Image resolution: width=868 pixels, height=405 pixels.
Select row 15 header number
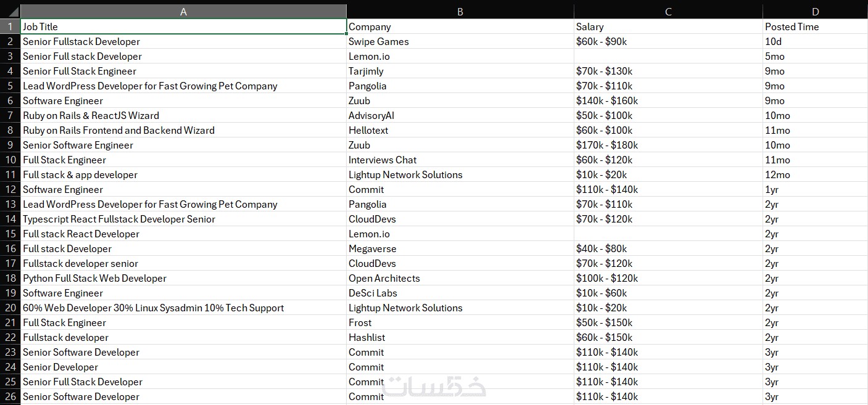tap(10, 234)
